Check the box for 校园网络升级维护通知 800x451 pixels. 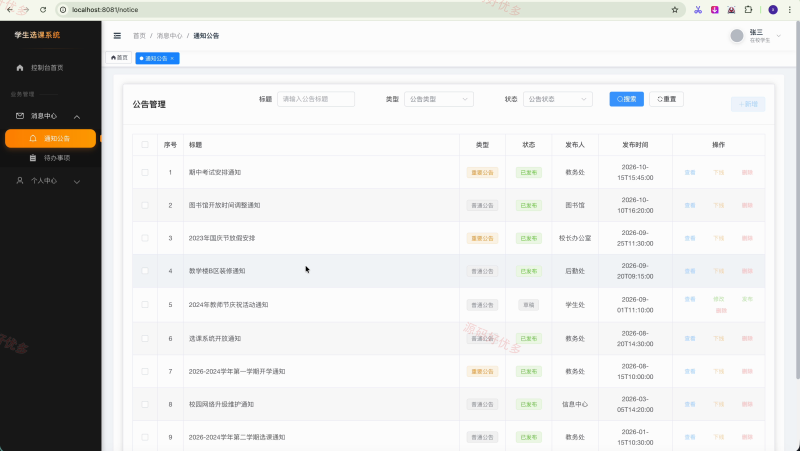(x=145, y=404)
